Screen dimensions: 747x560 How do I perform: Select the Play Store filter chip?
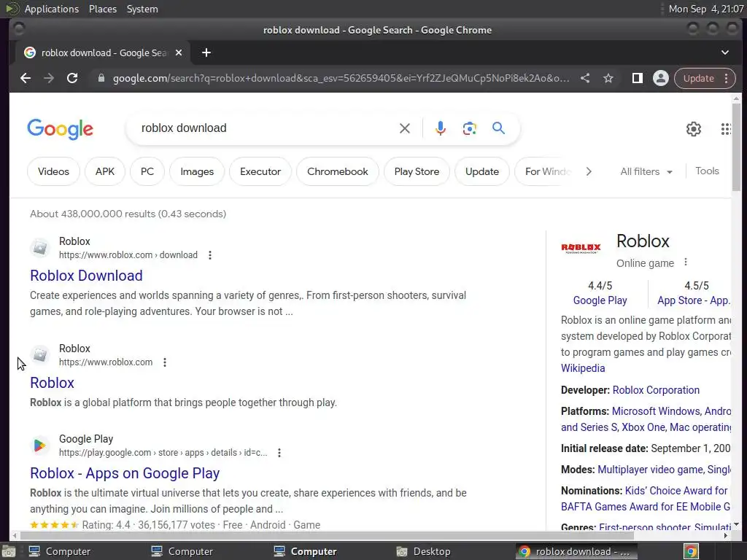417,171
